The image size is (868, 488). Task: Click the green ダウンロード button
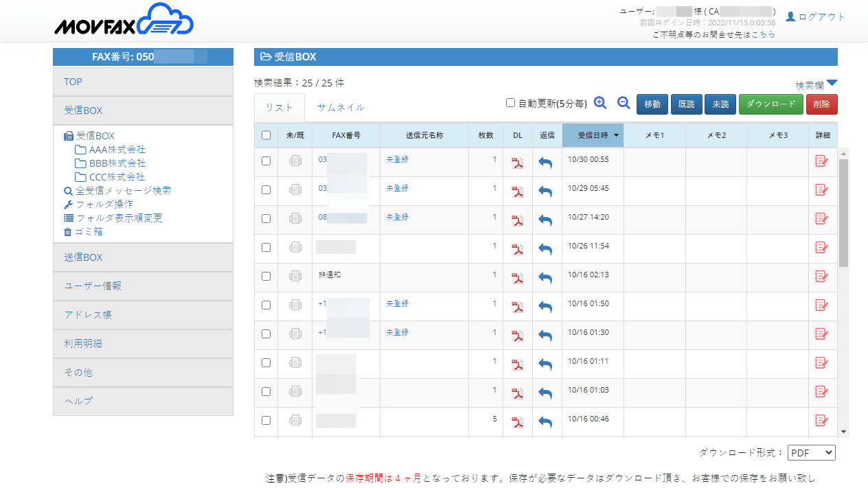pos(771,104)
